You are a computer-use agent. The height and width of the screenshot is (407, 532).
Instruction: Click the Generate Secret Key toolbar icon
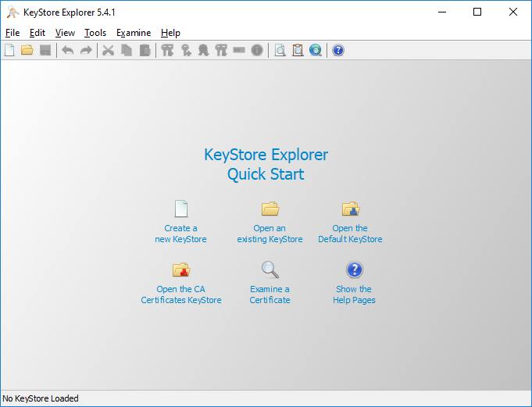coord(186,50)
